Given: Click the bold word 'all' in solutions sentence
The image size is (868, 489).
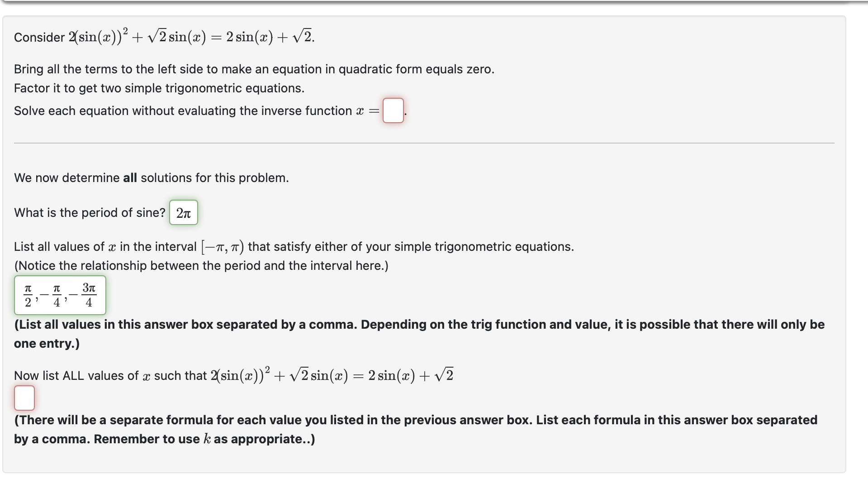Looking at the screenshot, I should tap(130, 177).
